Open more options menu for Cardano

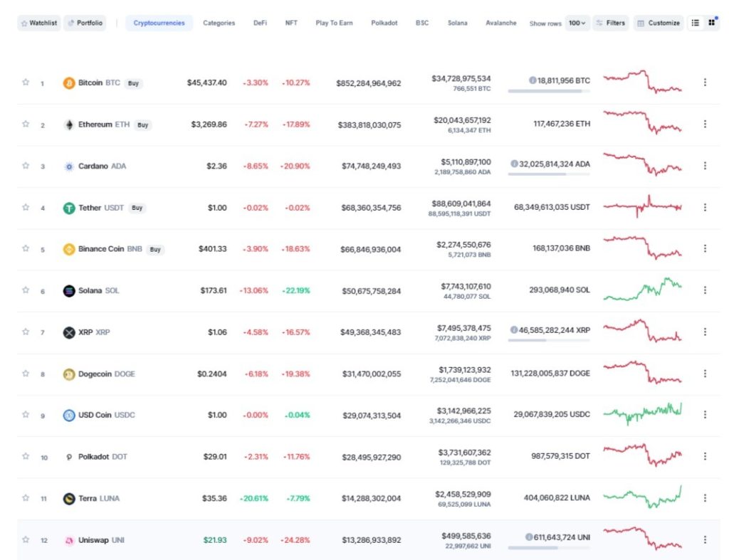705,166
